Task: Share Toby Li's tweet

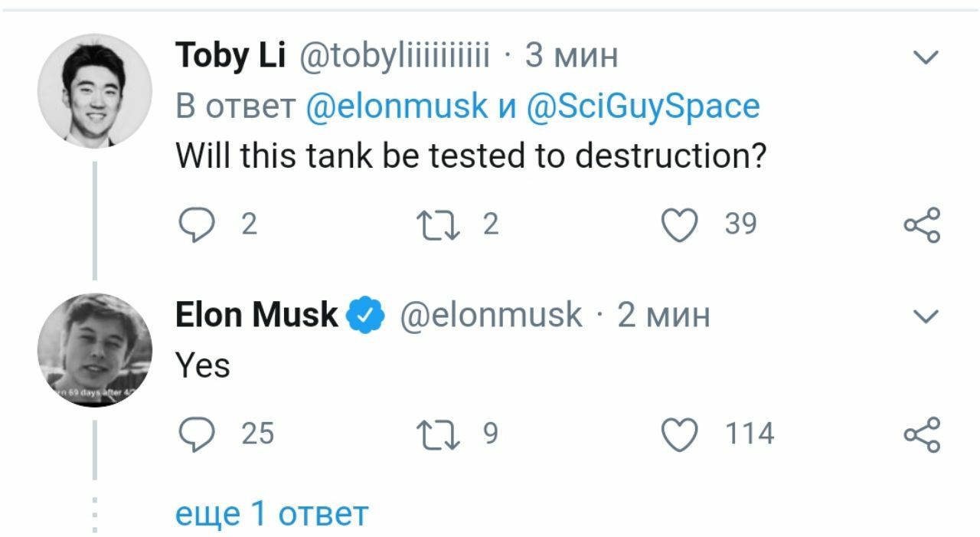Action: point(921,225)
